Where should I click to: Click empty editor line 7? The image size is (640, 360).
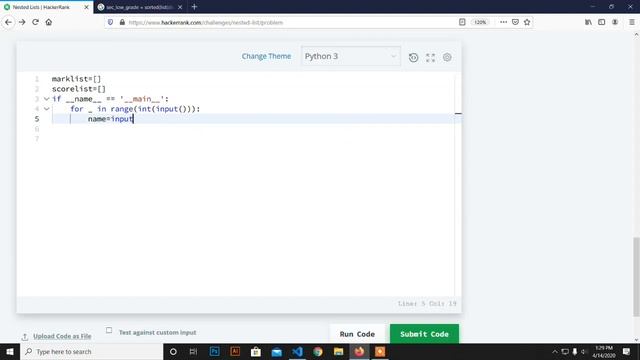tap(253, 139)
